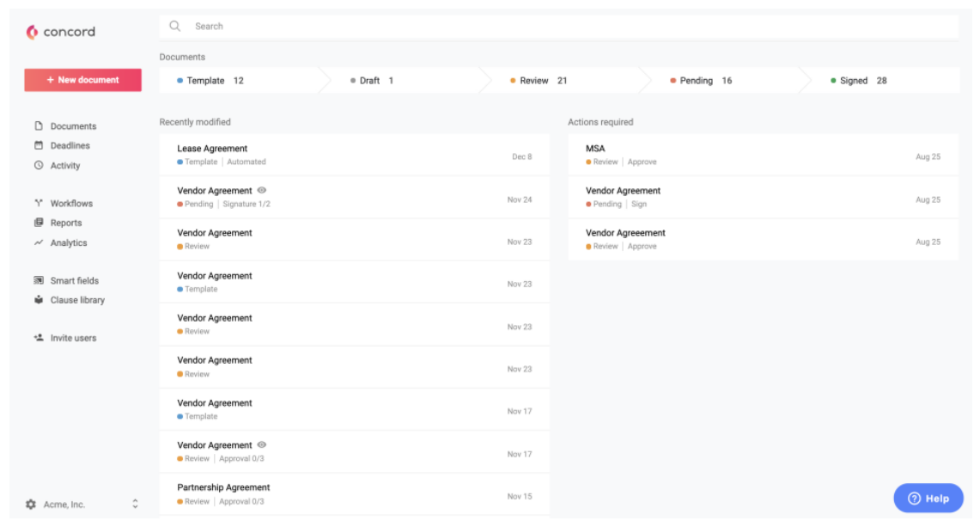Open the Partnership Agreement document
The height and width of the screenshot is (527, 980).
[355, 493]
